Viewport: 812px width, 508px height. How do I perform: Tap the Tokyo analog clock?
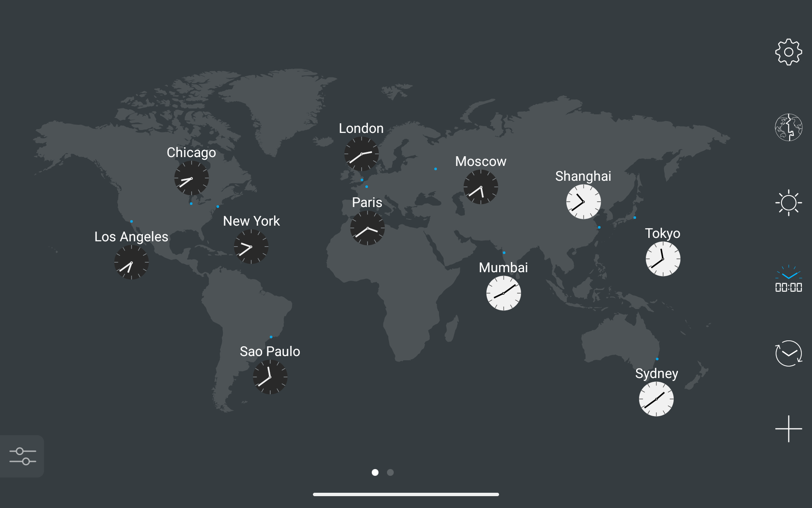pos(663,259)
